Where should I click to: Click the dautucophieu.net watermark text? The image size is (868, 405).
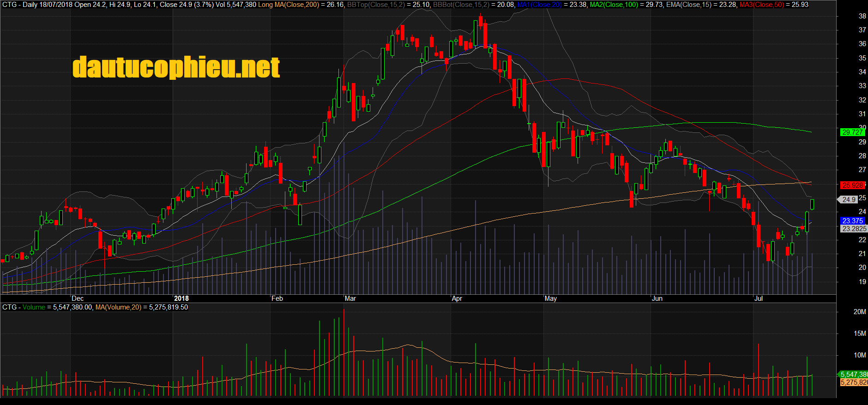[x=176, y=67]
